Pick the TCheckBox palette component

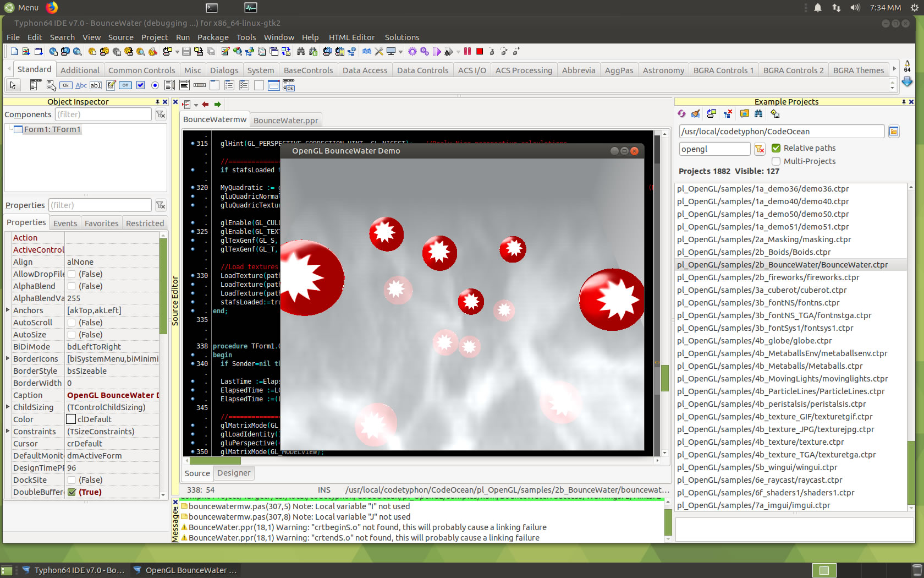[140, 85]
